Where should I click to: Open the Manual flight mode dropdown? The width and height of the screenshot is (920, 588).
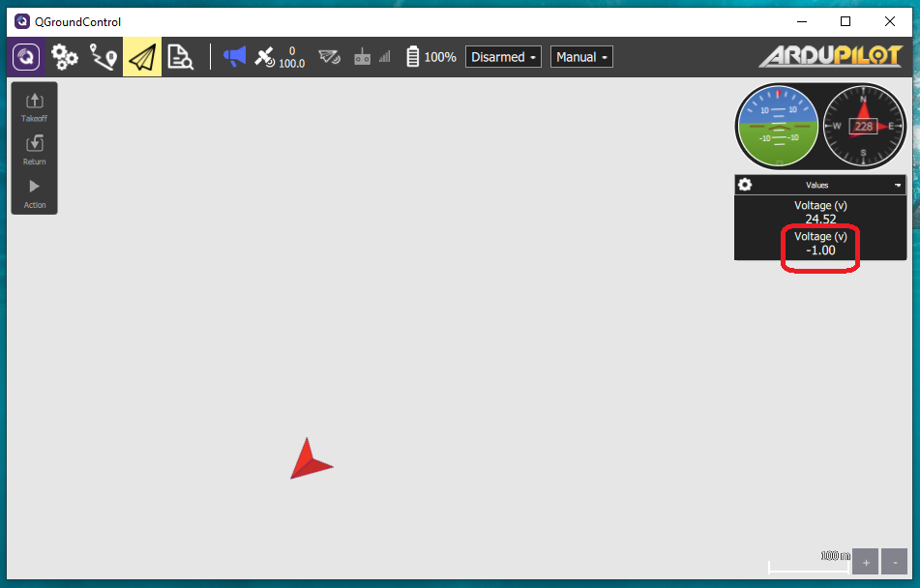click(580, 56)
